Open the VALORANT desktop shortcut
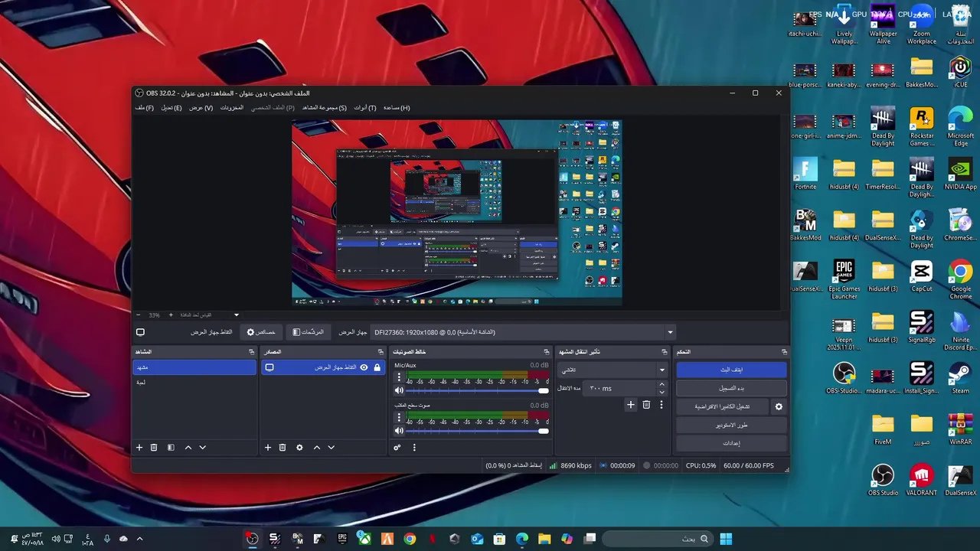This screenshot has height=551, width=980. pos(922,480)
